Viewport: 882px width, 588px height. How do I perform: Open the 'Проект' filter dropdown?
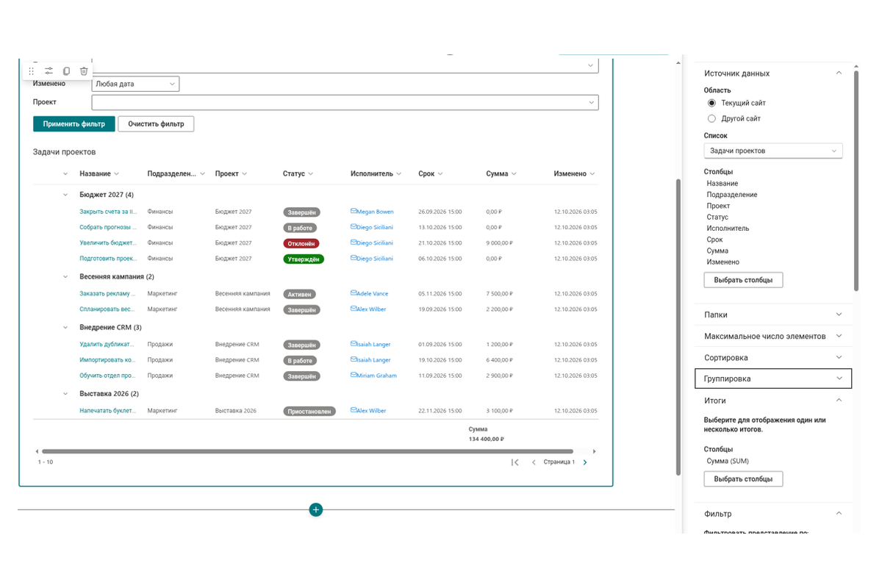345,102
